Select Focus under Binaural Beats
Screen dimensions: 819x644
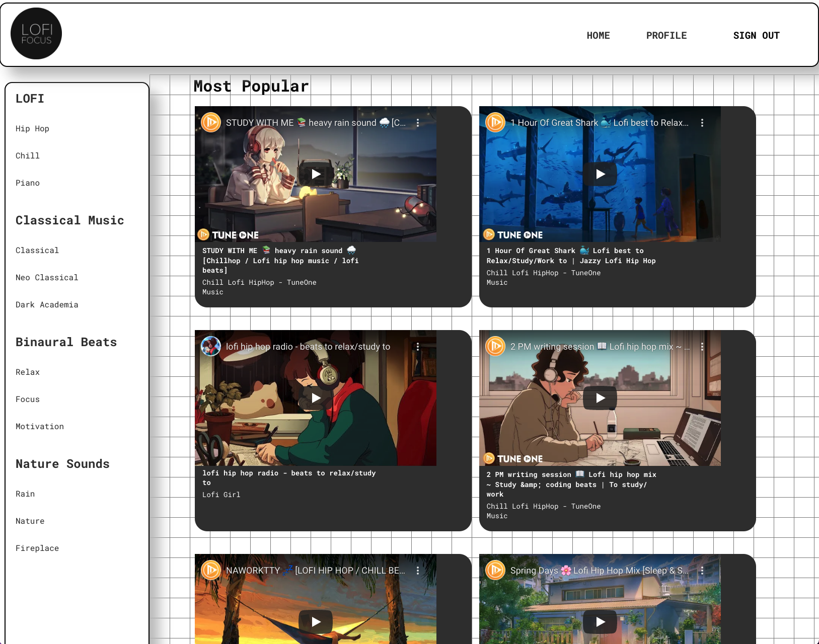27,399
